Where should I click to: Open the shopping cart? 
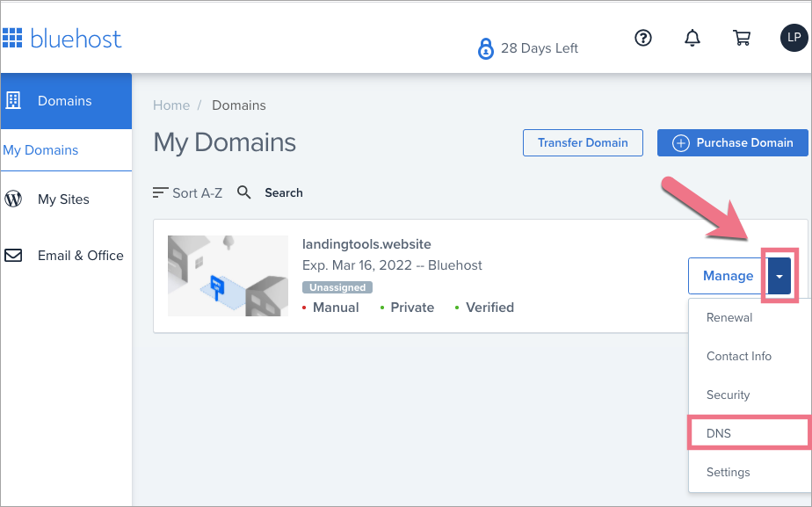coord(742,38)
